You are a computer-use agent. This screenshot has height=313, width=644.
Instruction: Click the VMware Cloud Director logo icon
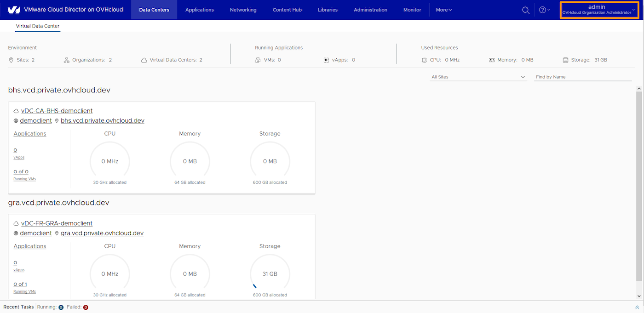pyautogui.click(x=14, y=10)
